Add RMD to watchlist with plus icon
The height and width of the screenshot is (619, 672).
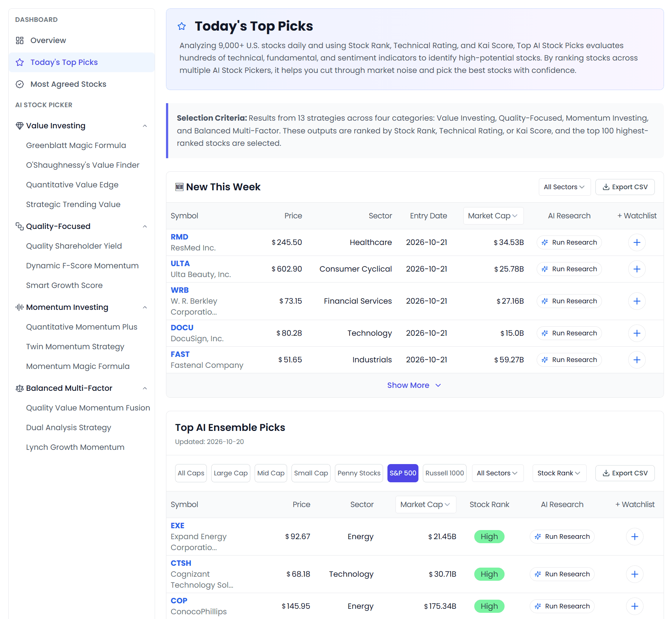(x=637, y=242)
